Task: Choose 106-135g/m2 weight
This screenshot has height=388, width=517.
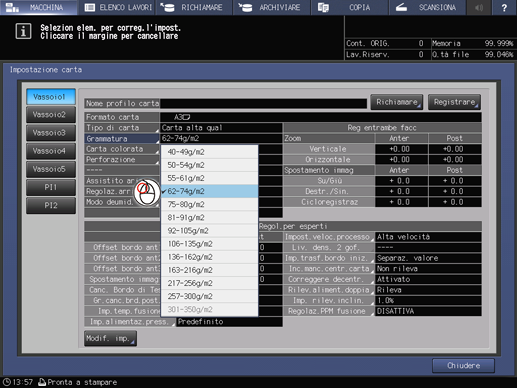Action: (209, 244)
